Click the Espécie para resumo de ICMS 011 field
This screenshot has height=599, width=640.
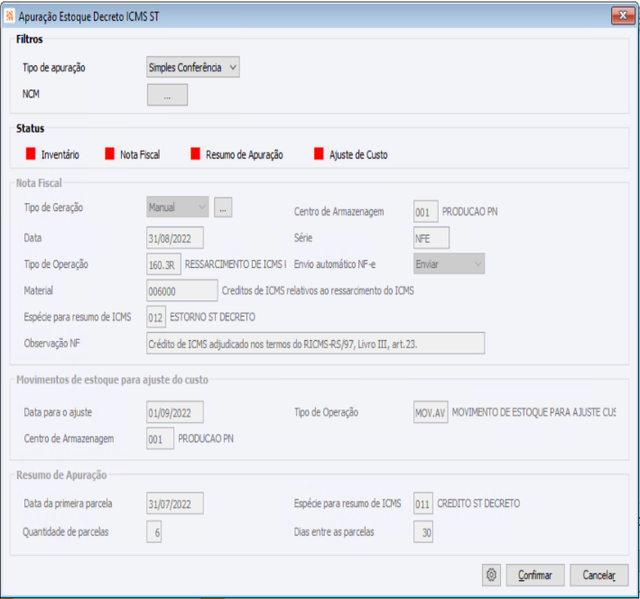423,504
